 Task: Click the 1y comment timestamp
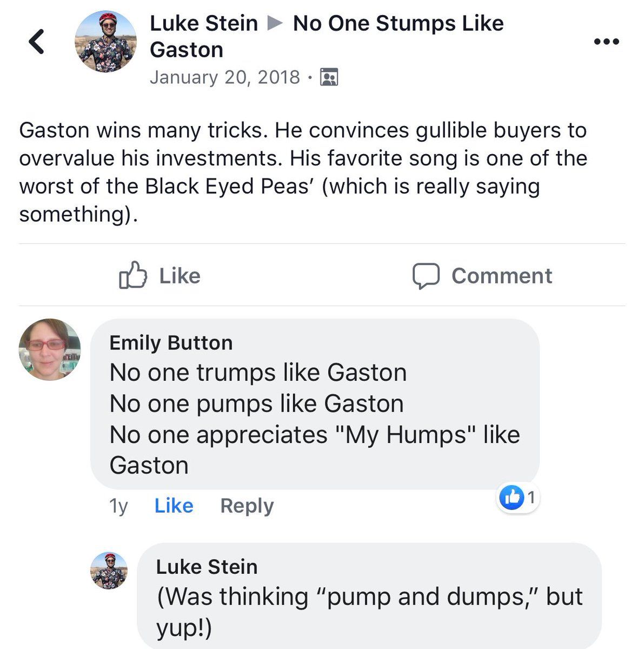point(118,506)
